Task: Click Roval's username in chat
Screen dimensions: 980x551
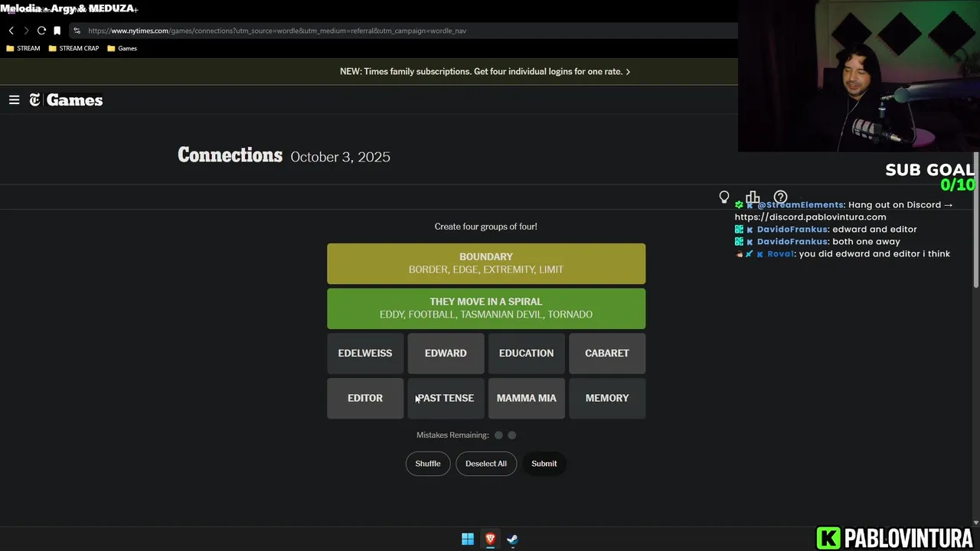Action: pos(780,253)
